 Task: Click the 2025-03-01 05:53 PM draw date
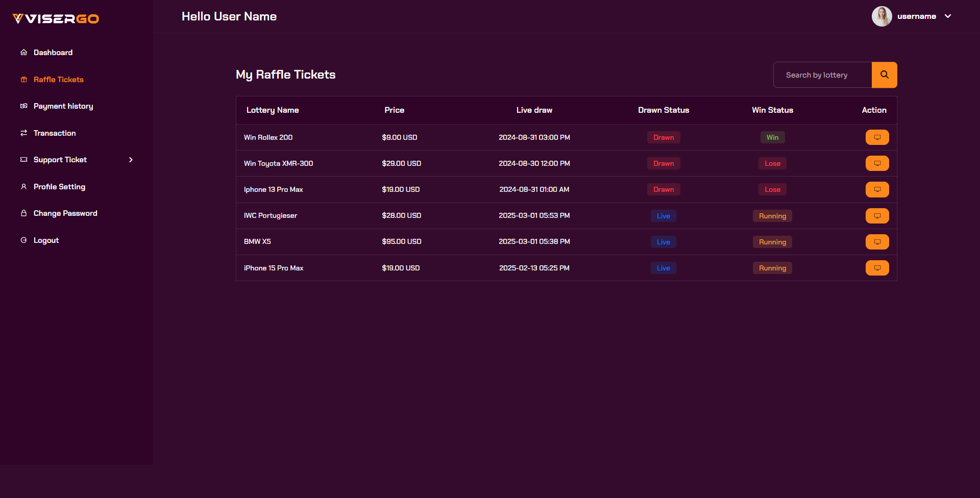[534, 215]
